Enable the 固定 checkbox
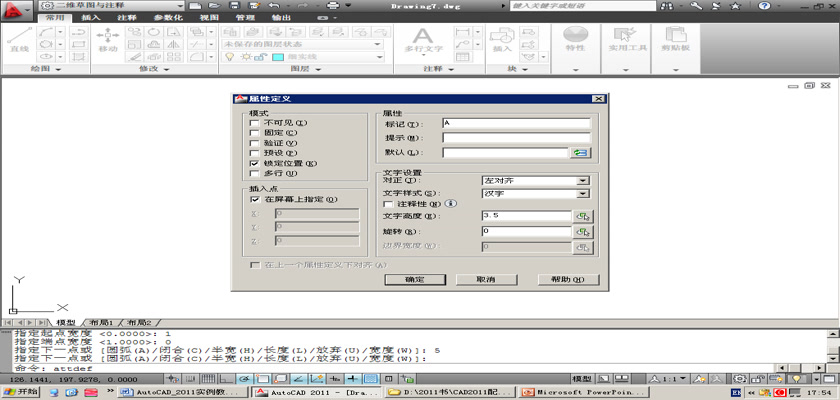The height and width of the screenshot is (400, 840). point(254,133)
